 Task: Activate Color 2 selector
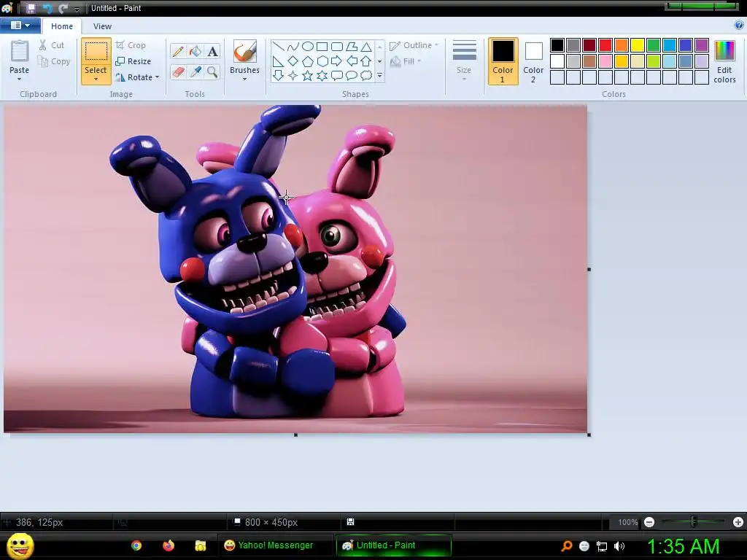coord(533,61)
